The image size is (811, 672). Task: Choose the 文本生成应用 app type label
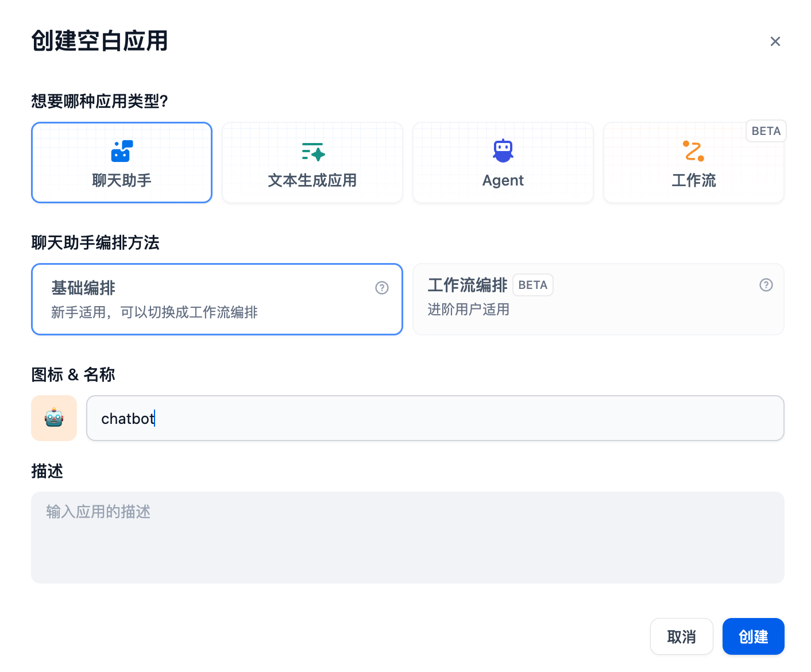coord(312,180)
